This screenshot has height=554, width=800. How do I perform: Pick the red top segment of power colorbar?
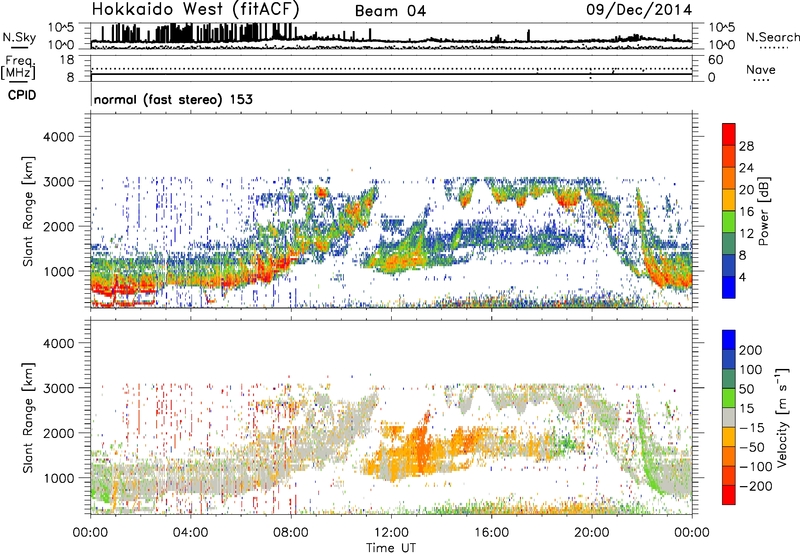729,134
